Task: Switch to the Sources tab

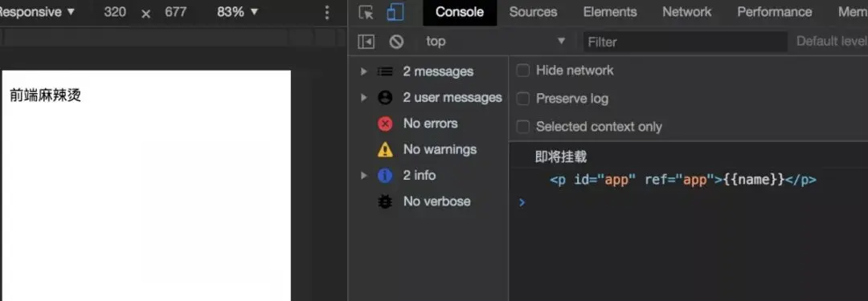Action: pos(533,11)
